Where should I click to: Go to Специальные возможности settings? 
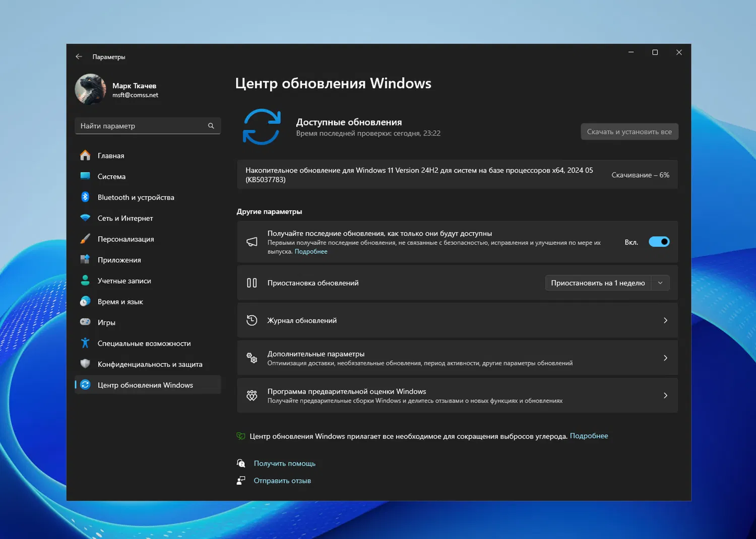tap(148, 343)
